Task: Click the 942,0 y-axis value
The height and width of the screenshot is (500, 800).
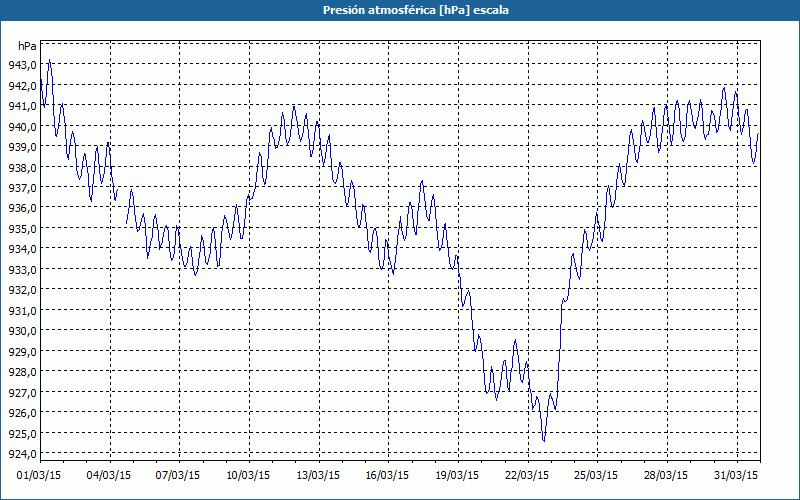Action: pos(22,85)
